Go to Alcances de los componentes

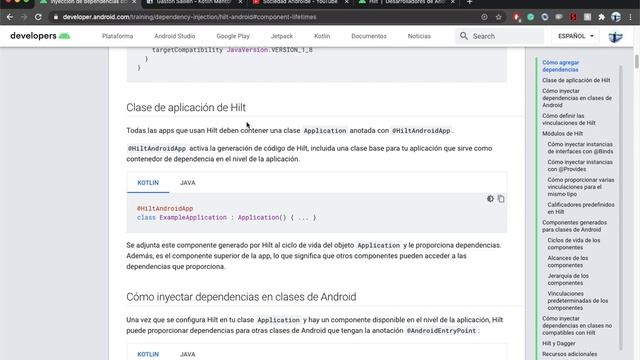pos(568,261)
